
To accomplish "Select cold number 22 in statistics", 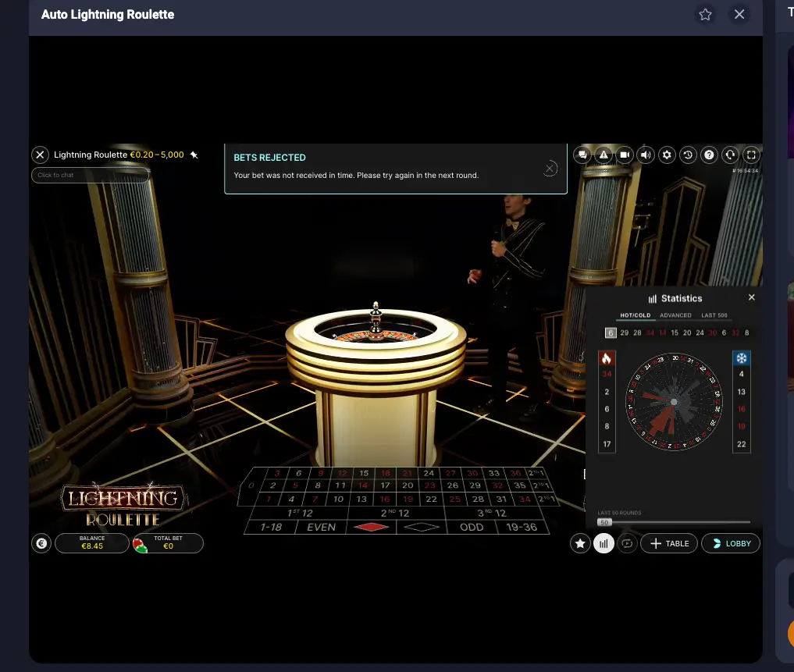I will click(742, 444).
